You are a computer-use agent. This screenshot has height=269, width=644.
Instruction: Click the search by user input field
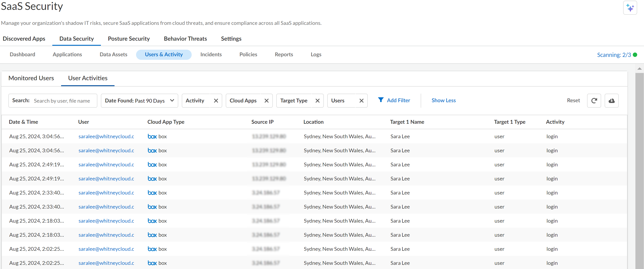coord(62,101)
